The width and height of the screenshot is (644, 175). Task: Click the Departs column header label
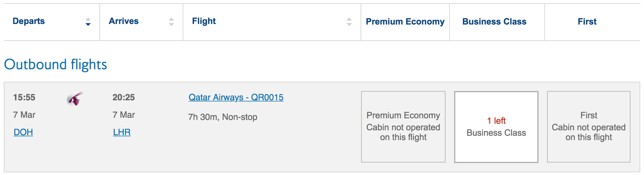click(29, 21)
